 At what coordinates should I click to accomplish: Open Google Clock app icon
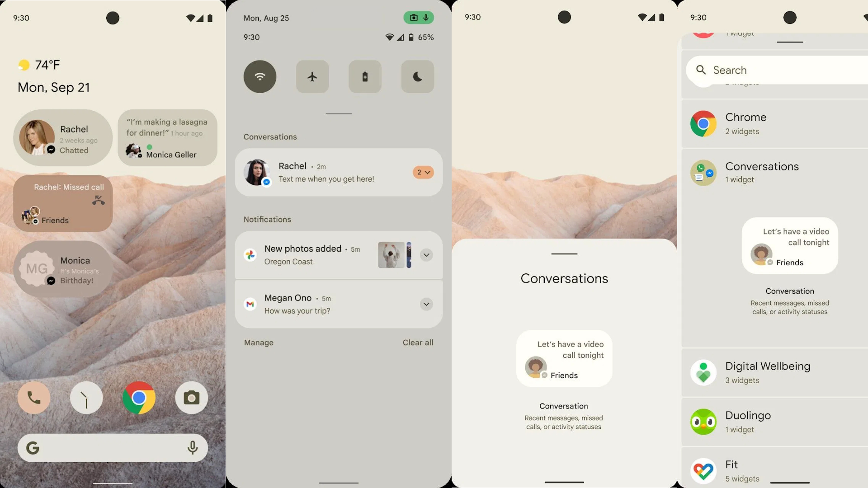point(86,398)
